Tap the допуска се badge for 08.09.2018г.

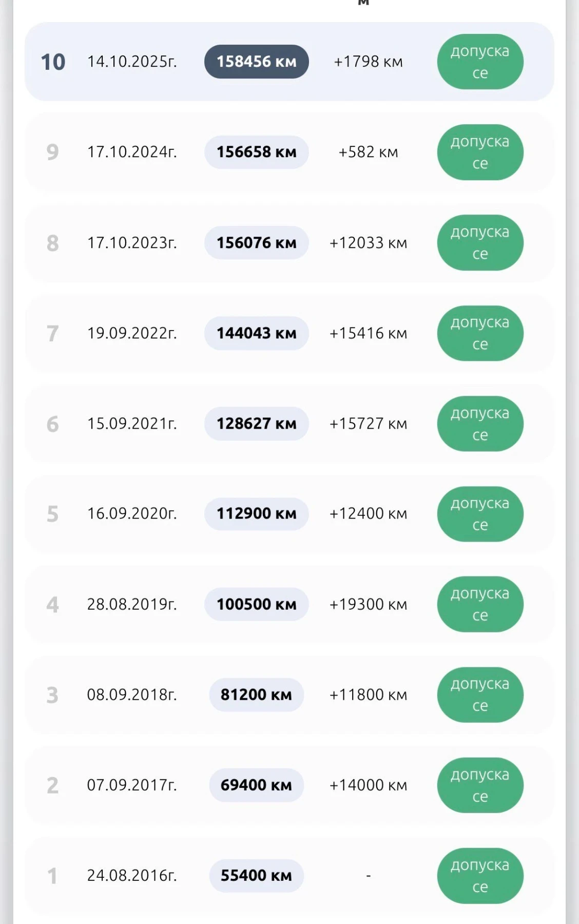point(480,695)
